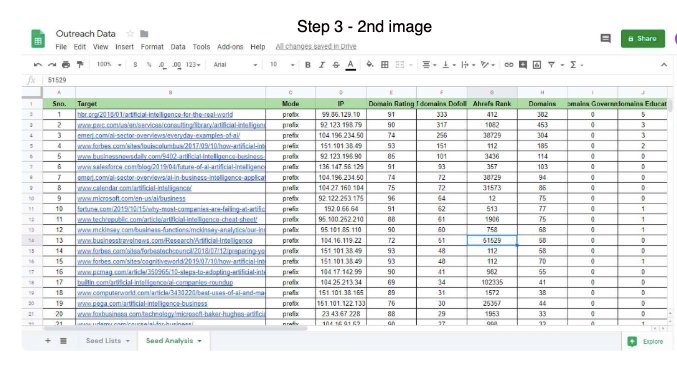
Task: Undo the last action
Action: [x=38, y=65]
